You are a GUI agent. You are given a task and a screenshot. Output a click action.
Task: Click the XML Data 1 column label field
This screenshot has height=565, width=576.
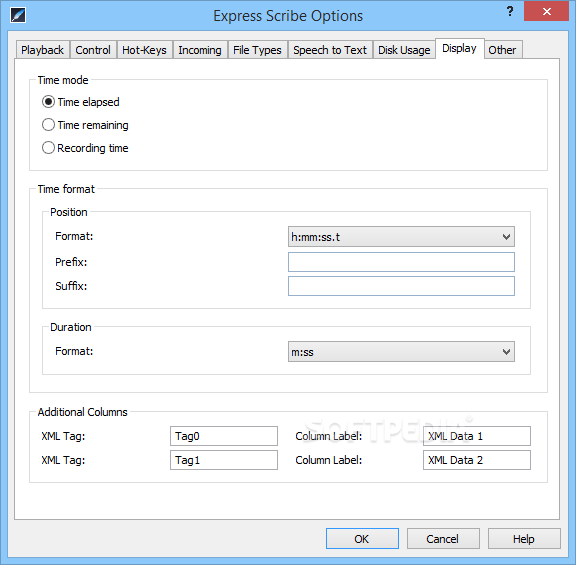pyautogui.click(x=477, y=436)
